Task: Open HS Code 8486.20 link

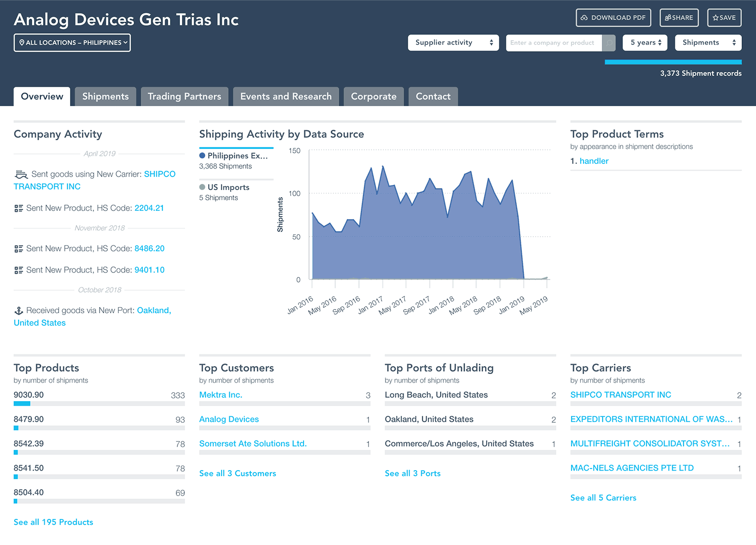Action: click(149, 249)
